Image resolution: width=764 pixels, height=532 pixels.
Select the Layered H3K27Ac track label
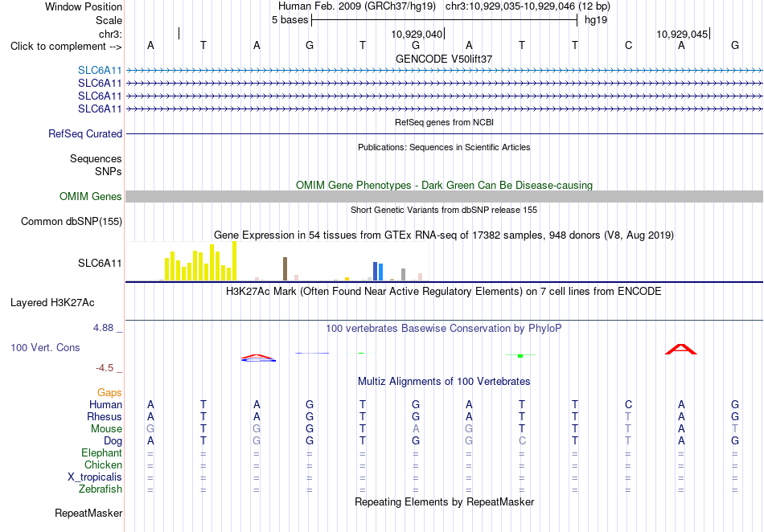[x=52, y=303]
